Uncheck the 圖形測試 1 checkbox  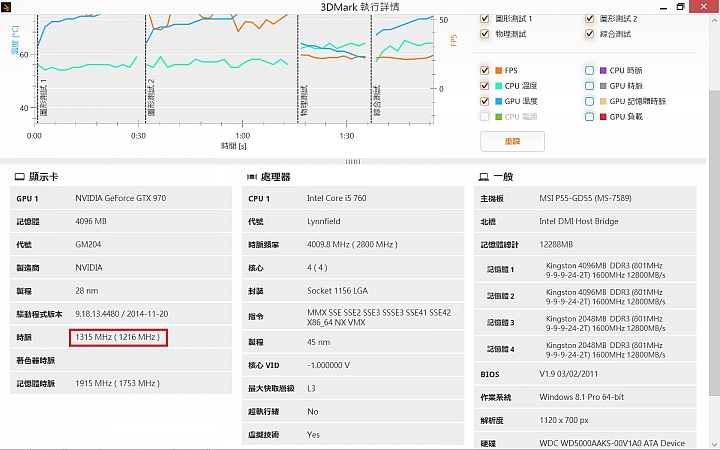(x=484, y=18)
